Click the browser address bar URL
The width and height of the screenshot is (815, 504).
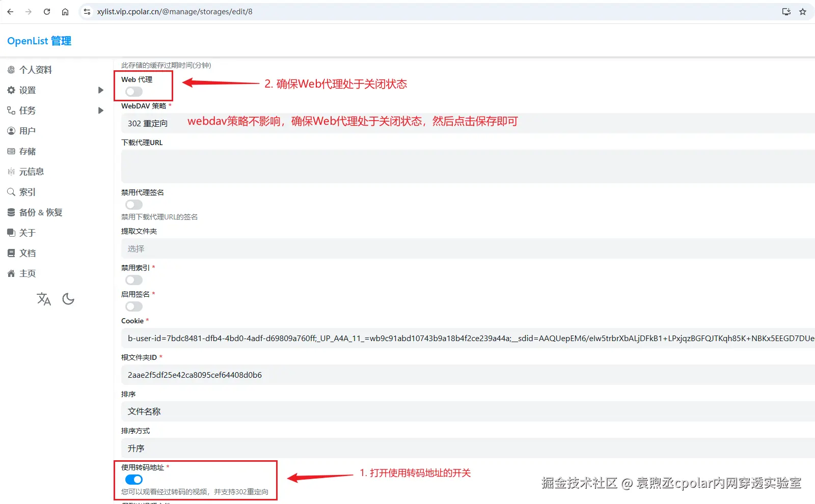175,12
